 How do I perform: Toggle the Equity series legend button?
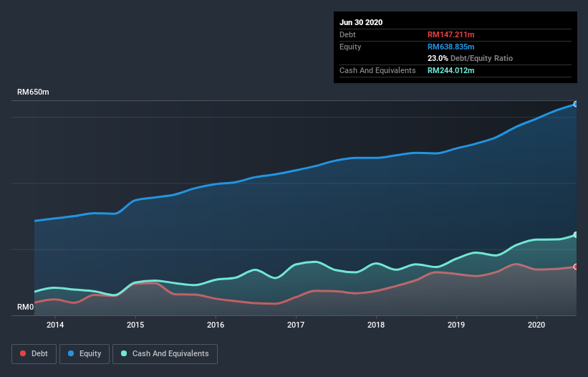coord(85,353)
